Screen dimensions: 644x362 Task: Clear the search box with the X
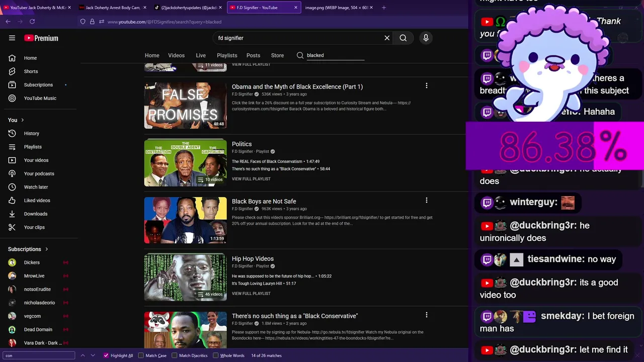coord(387,38)
